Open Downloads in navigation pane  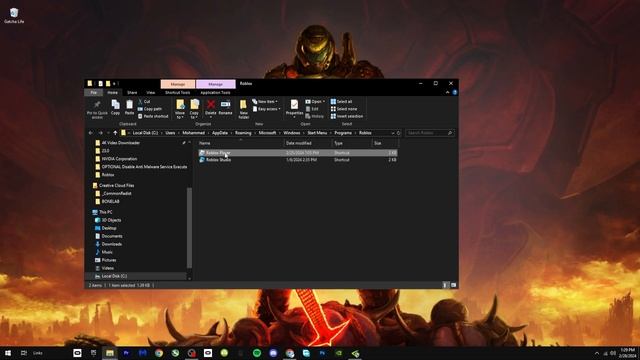click(109, 244)
